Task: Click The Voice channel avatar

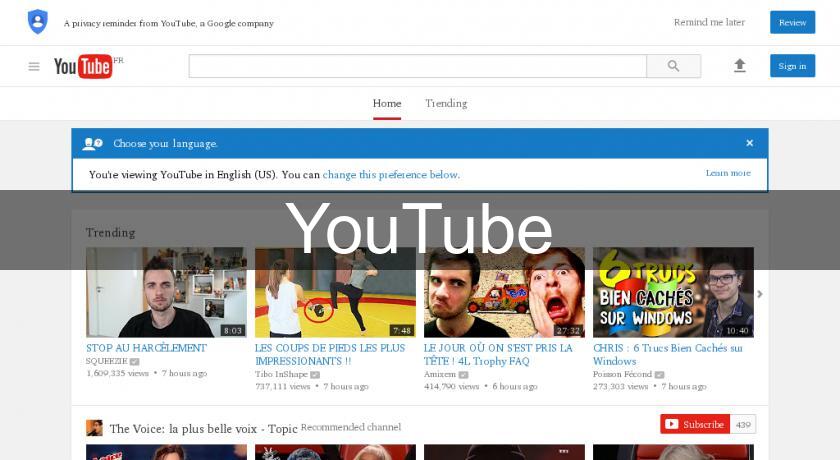Action: pos(94,428)
